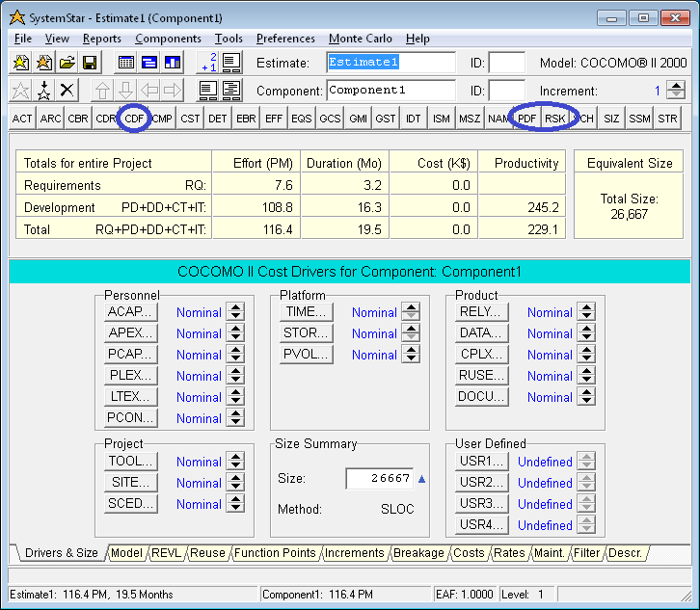Open an estimate file via folder icon
The image size is (700, 610).
pyautogui.click(x=67, y=63)
